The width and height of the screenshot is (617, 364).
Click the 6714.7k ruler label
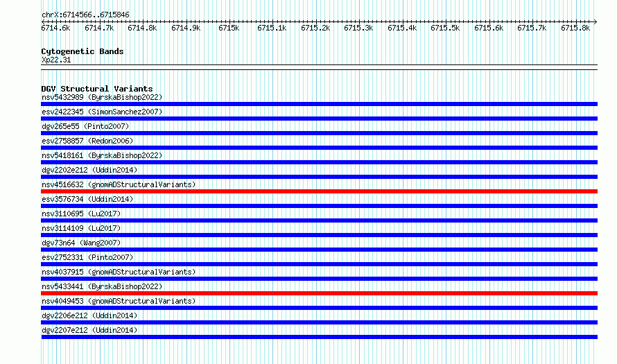pos(99,28)
